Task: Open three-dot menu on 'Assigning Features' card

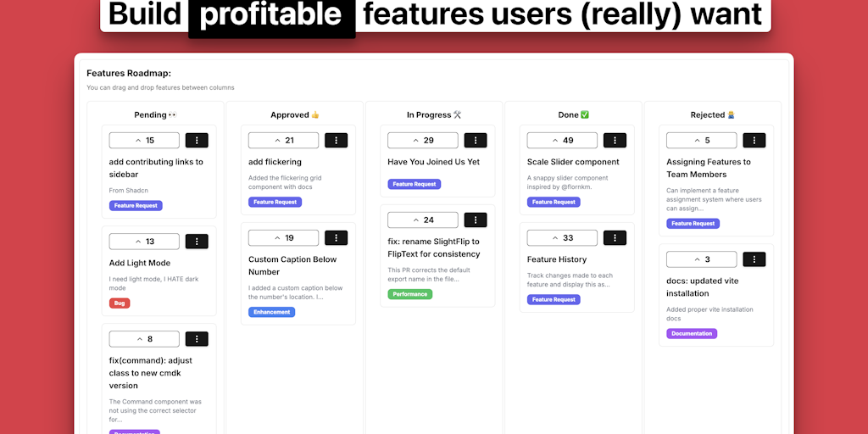Action: point(754,141)
